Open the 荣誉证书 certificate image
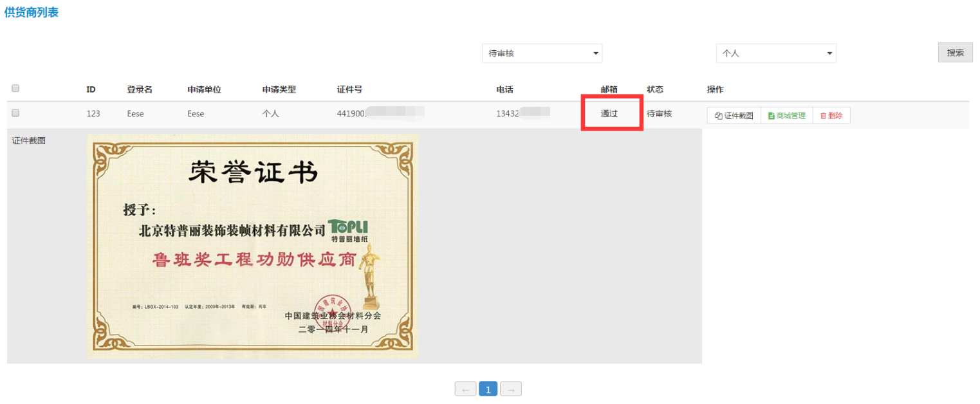980x404 pixels. pyautogui.click(x=252, y=246)
